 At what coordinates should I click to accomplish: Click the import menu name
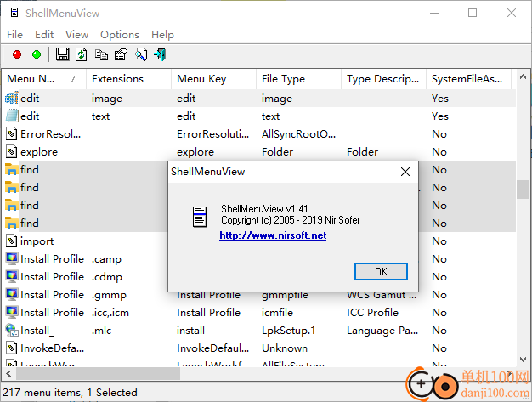point(37,241)
